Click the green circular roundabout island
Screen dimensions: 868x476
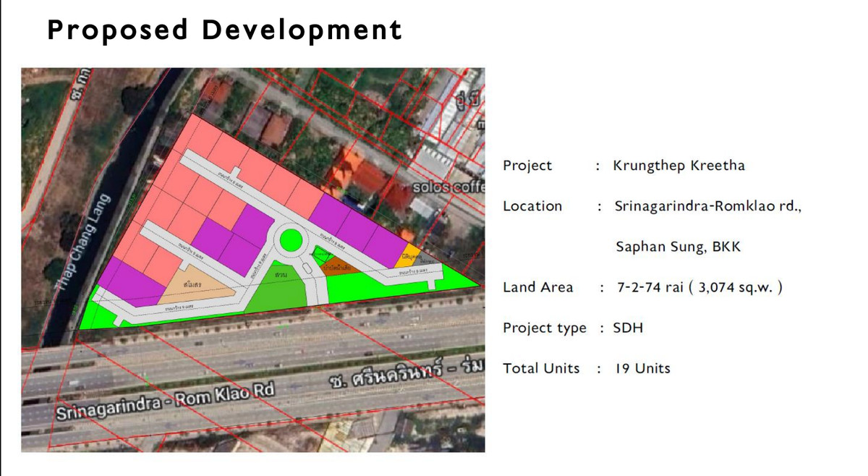pos(290,239)
